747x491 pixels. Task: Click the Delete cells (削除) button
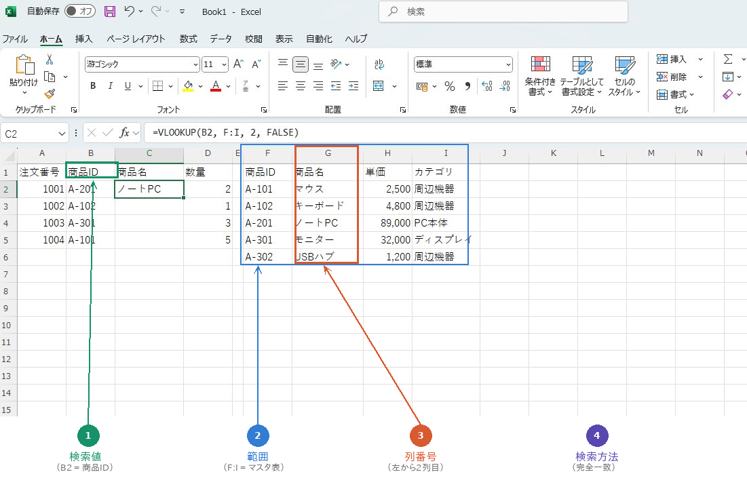point(677,76)
